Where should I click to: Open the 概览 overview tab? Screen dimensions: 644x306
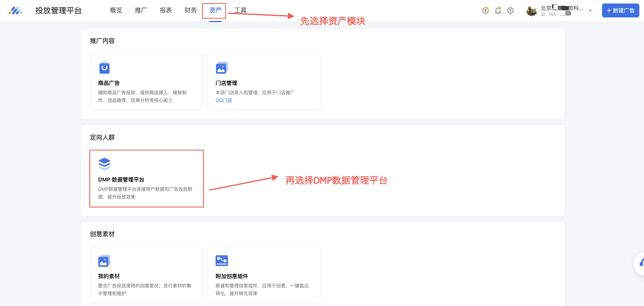pos(116,10)
